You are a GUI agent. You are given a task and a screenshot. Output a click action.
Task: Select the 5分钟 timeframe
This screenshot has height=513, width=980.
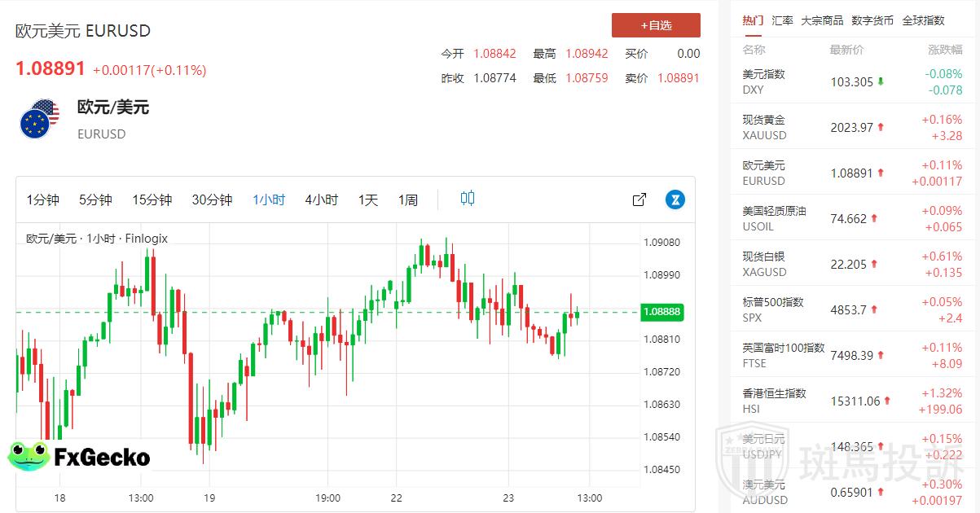coord(95,199)
